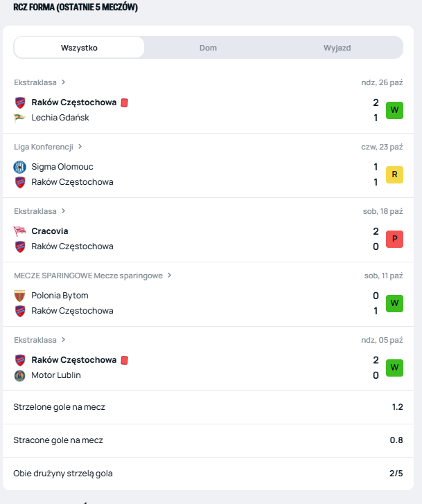Click Motor Lublin club crest icon
This screenshot has width=422, height=504.
pos(19,375)
